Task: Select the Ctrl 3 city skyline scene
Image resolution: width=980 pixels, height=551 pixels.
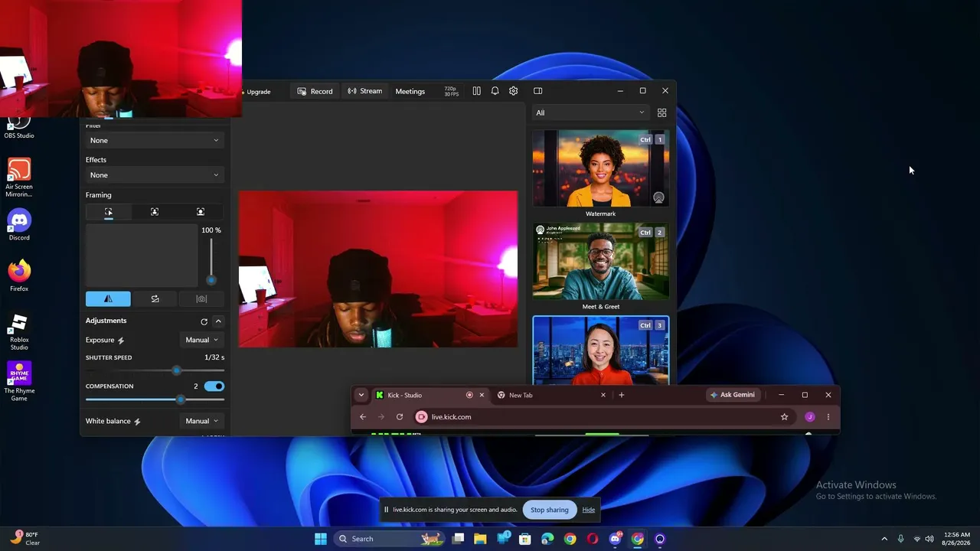Action: 601,350
